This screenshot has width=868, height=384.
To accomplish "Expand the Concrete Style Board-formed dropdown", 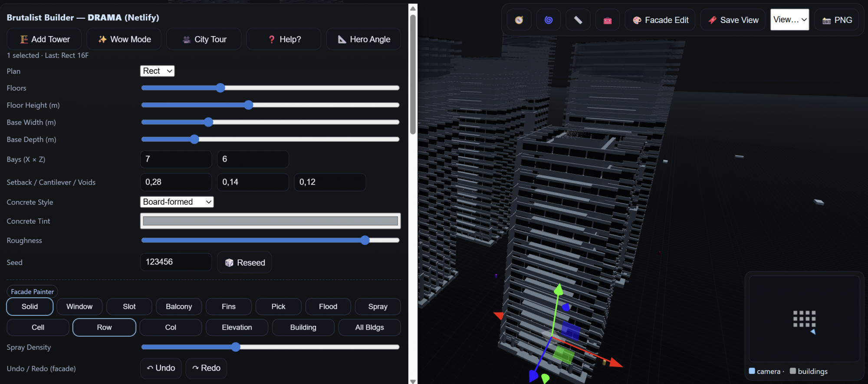I will pyautogui.click(x=177, y=202).
